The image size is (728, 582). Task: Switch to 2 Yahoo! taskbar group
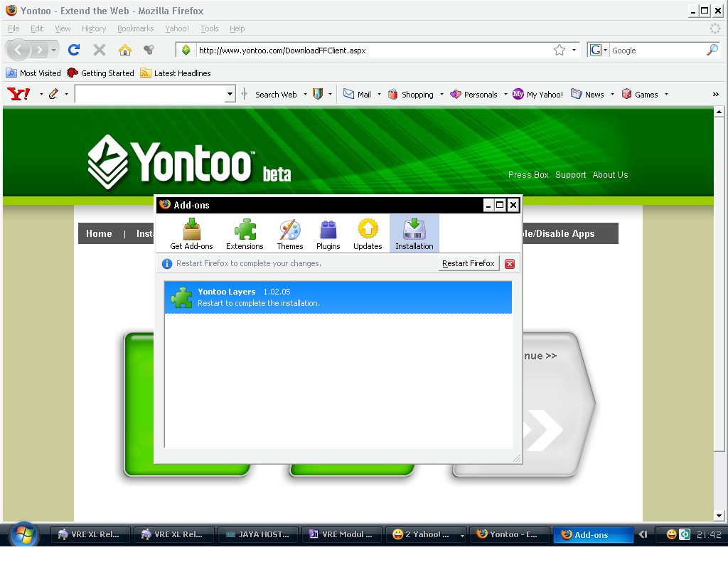[427, 534]
